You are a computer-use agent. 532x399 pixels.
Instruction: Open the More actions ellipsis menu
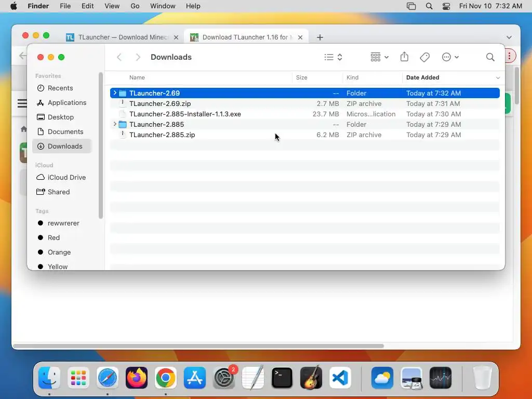(x=450, y=57)
